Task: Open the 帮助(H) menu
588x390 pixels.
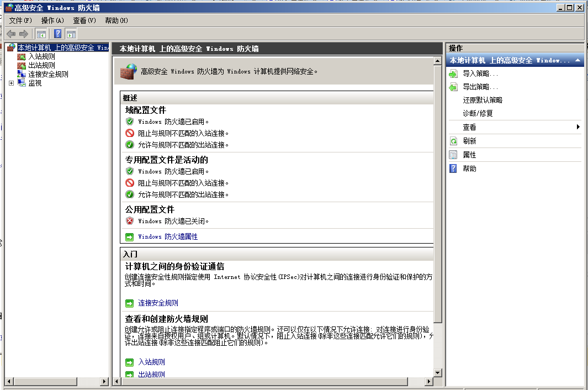Action: (116, 20)
